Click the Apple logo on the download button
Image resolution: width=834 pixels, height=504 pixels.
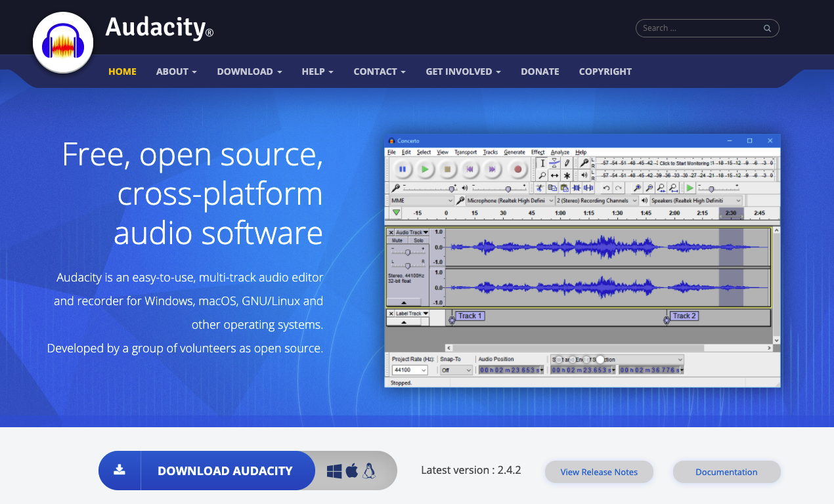click(x=352, y=470)
